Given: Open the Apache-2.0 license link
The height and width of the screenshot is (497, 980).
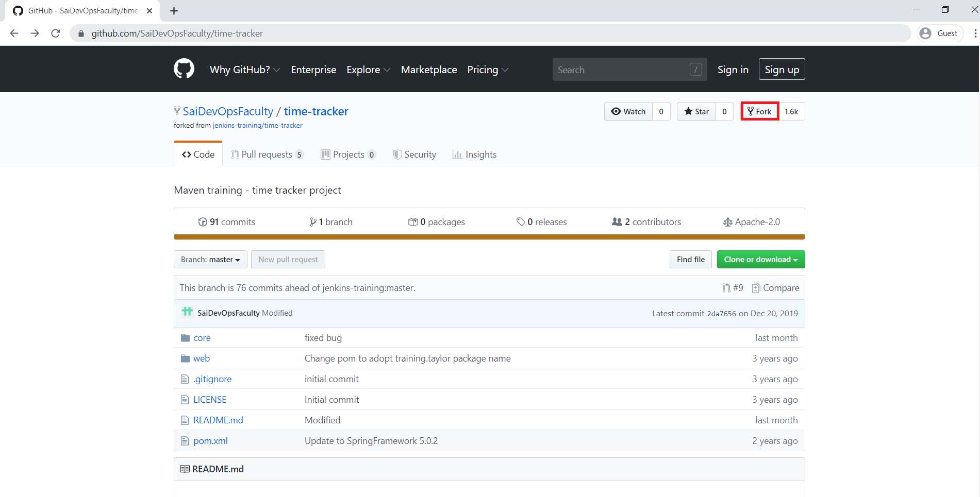Looking at the screenshot, I should tap(752, 222).
